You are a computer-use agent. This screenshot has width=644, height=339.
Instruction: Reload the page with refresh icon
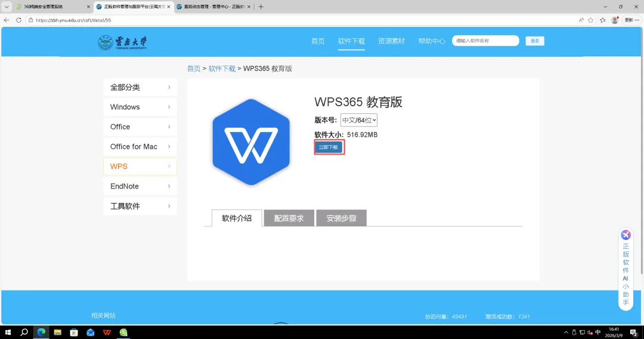(x=18, y=20)
